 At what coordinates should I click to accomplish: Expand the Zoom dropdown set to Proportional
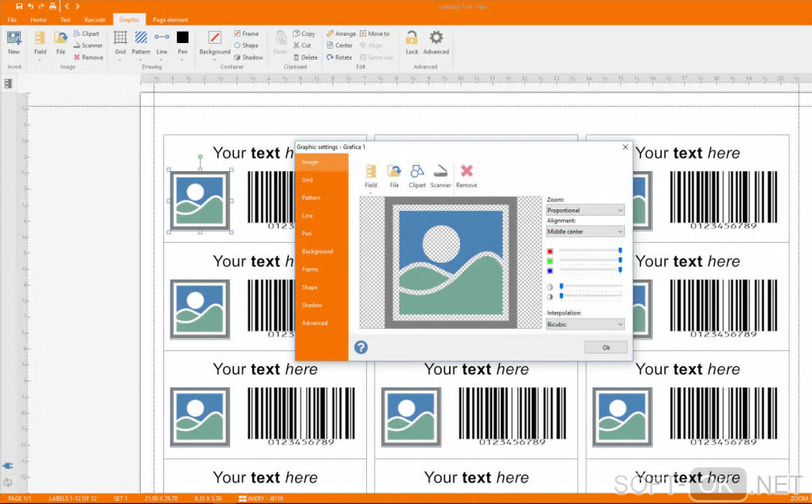click(x=585, y=210)
